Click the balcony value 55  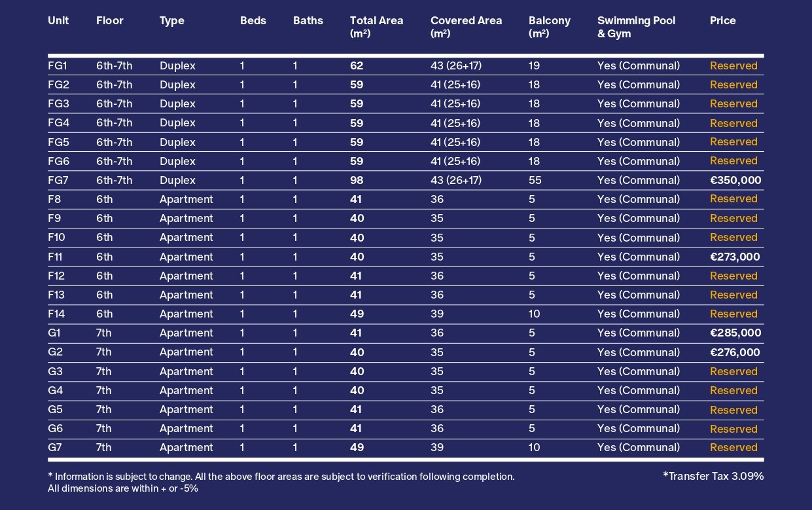(535, 180)
